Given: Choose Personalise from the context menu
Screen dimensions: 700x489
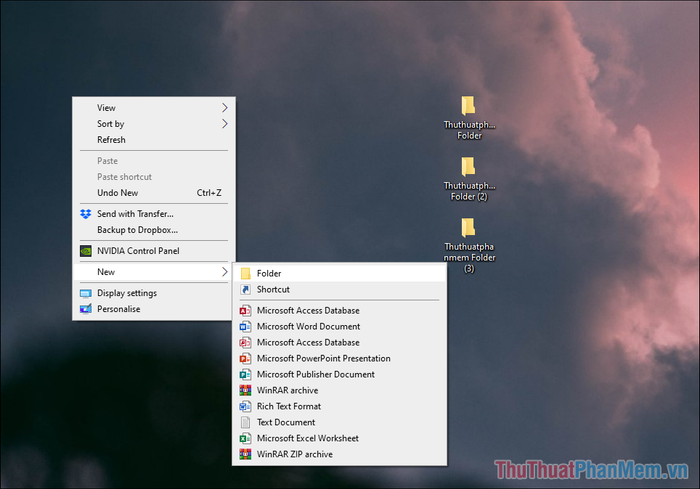Looking at the screenshot, I should tap(154, 309).
